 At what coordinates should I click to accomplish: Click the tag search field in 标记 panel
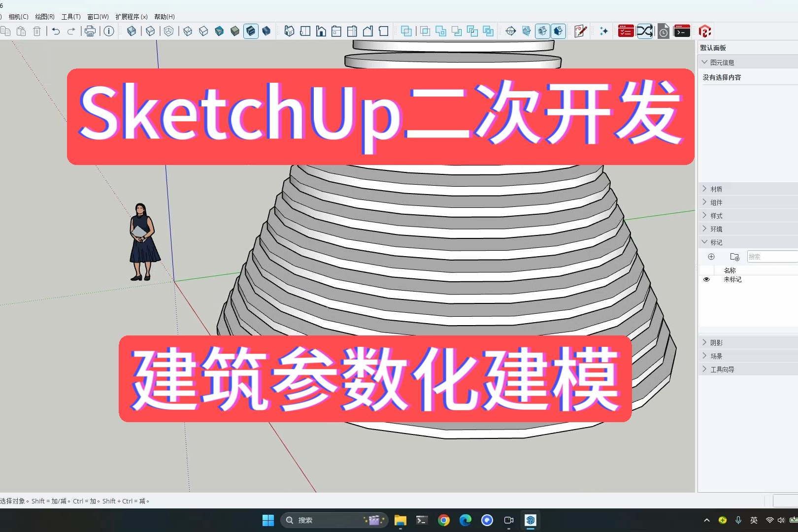pyautogui.click(x=772, y=257)
